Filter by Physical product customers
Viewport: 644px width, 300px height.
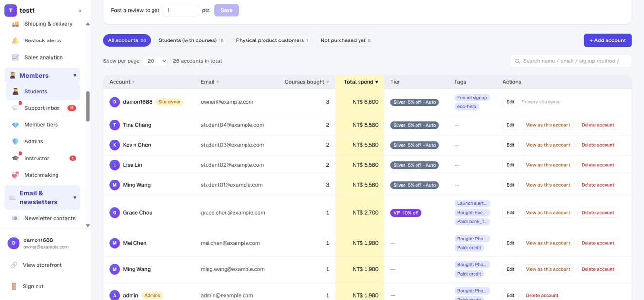point(272,40)
